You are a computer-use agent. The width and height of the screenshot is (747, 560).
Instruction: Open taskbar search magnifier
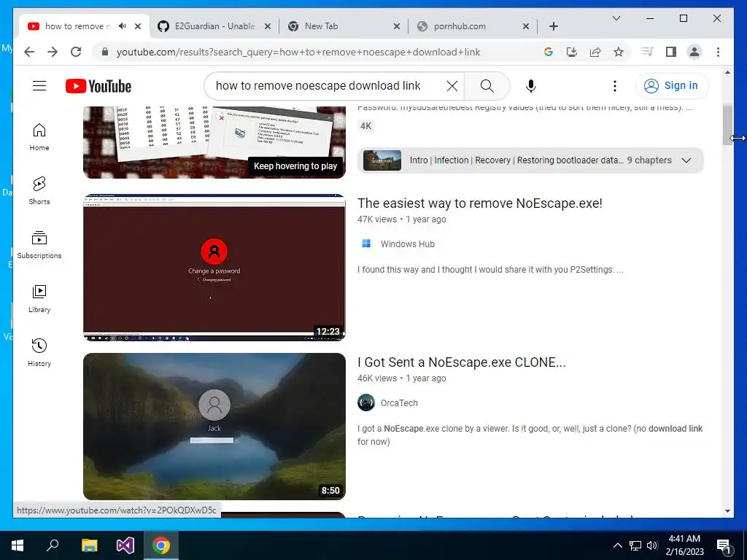pos(53,545)
